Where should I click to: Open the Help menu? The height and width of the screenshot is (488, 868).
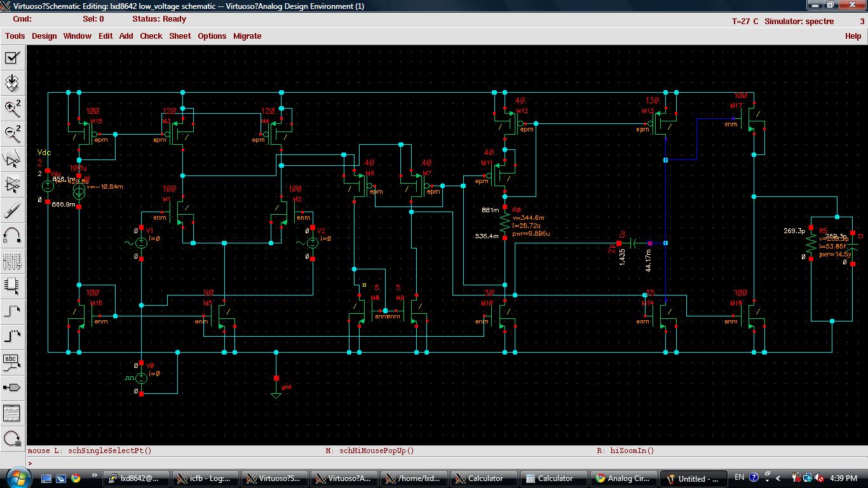[853, 36]
